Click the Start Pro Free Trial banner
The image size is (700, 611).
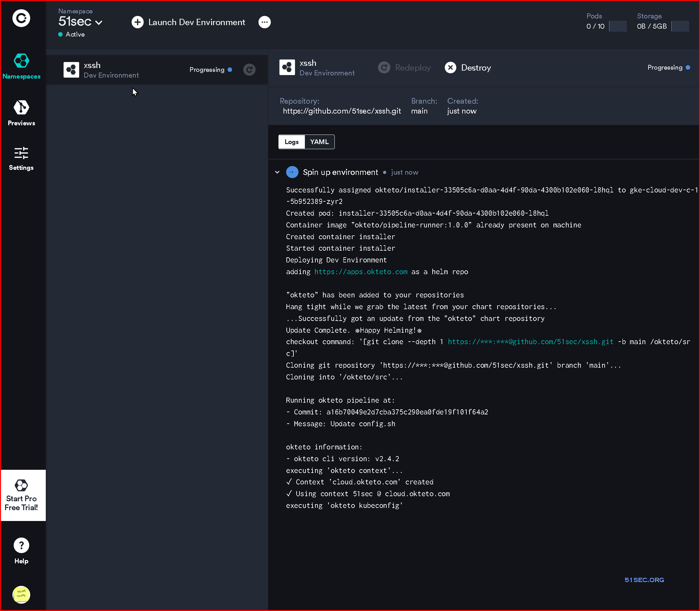(x=23, y=495)
